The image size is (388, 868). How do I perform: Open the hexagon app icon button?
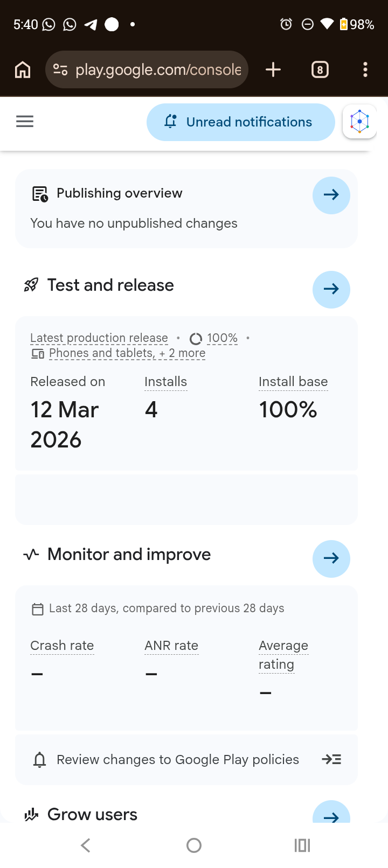click(x=359, y=122)
